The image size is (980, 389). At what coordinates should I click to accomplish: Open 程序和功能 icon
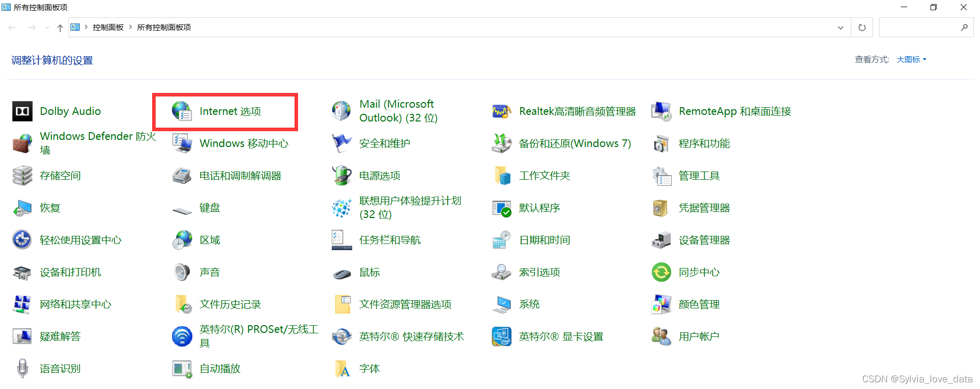coord(661,143)
